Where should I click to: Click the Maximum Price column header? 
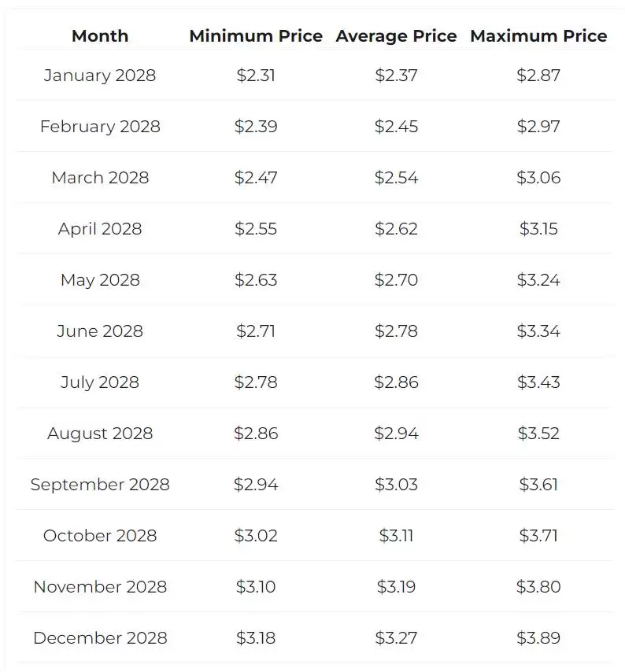point(538,36)
